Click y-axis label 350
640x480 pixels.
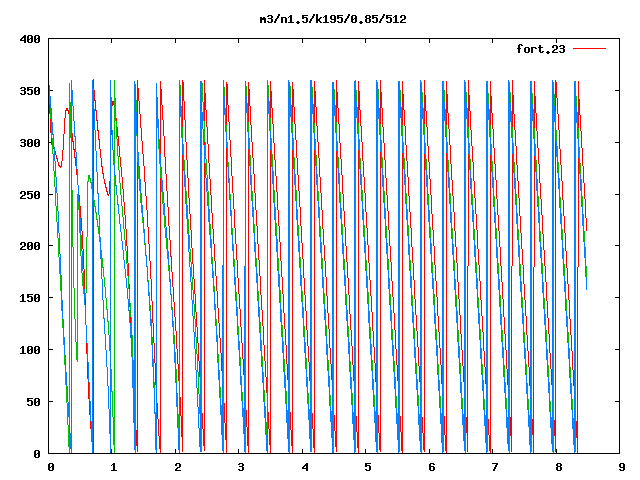coord(30,91)
